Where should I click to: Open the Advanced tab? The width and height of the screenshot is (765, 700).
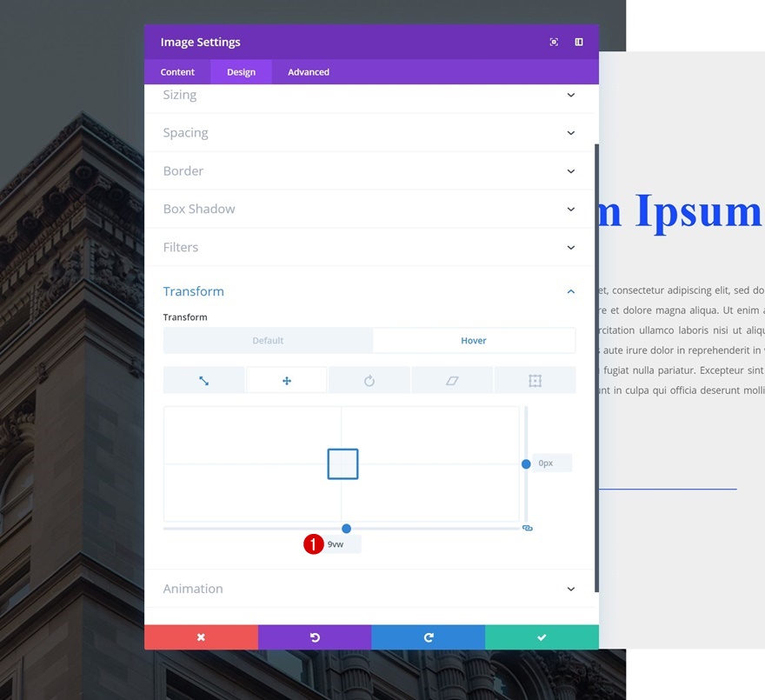point(309,72)
